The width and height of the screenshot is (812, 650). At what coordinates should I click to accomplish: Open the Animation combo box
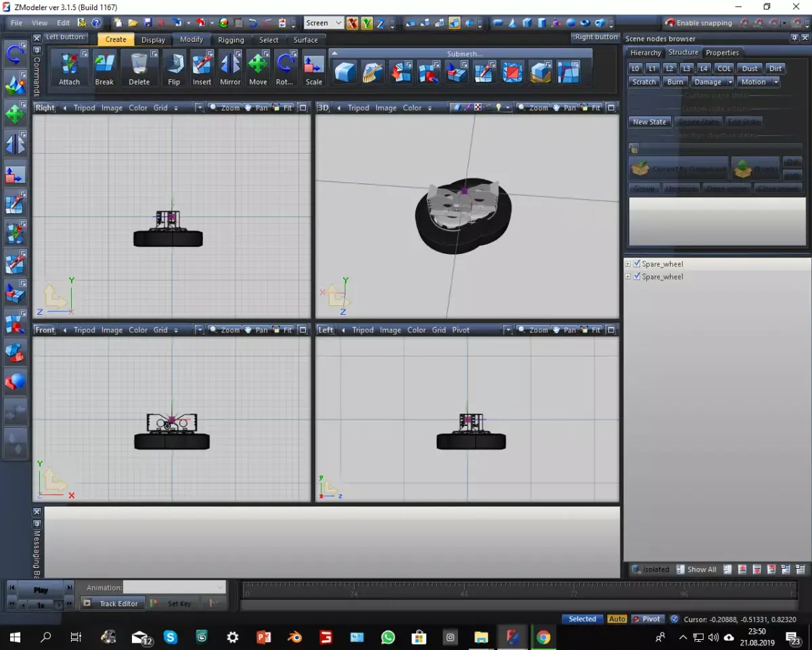coord(174,587)
